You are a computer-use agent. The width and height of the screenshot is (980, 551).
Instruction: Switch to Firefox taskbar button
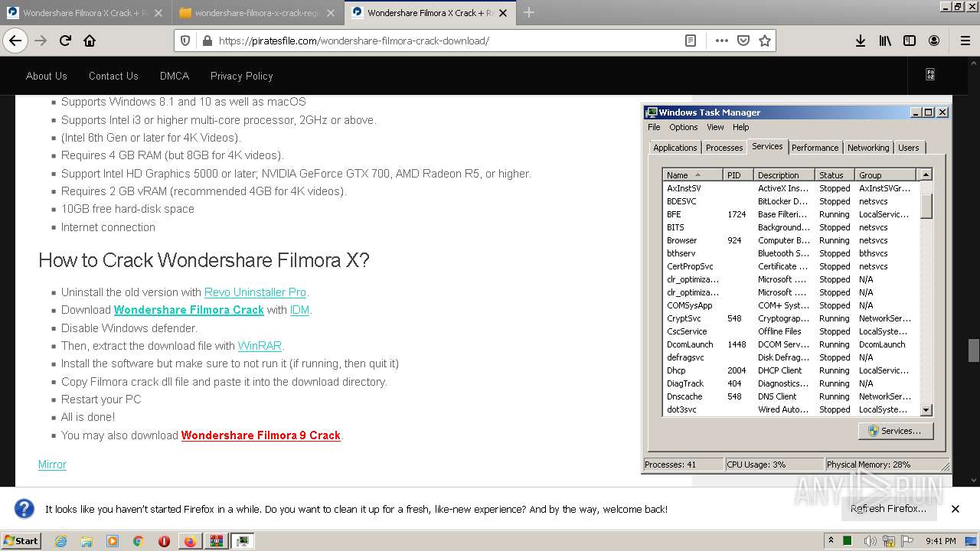tap(190, 541)
